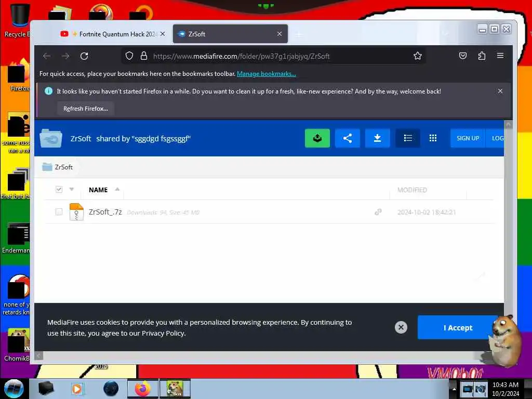This screenshot has height=399, width=532.
Task: Open the Windows Start menu
Action: point(14,389)
